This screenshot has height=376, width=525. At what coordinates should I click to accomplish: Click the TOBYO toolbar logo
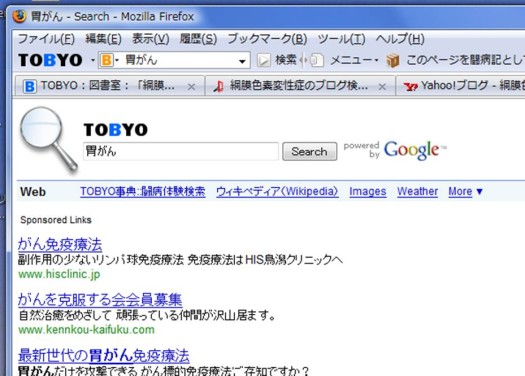50,60
